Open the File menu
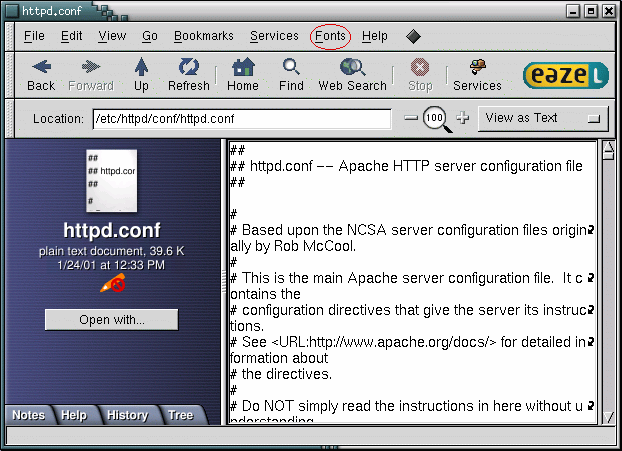This screenshot has height=451, width=622. click(x=34, y=36)
